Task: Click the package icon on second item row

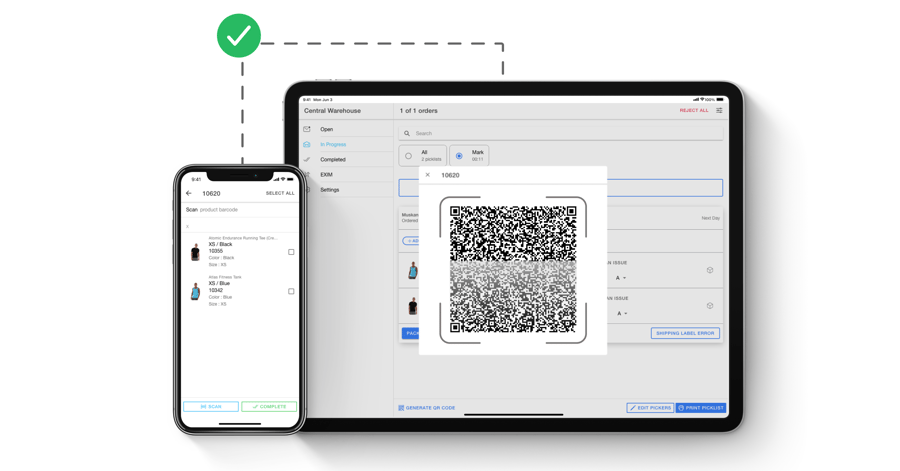Action: click(x=710, y=306)
